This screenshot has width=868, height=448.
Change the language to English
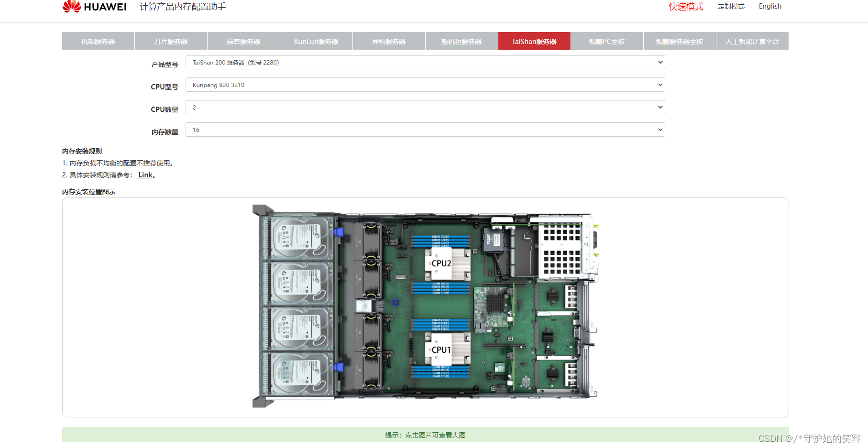click(770, 6)
